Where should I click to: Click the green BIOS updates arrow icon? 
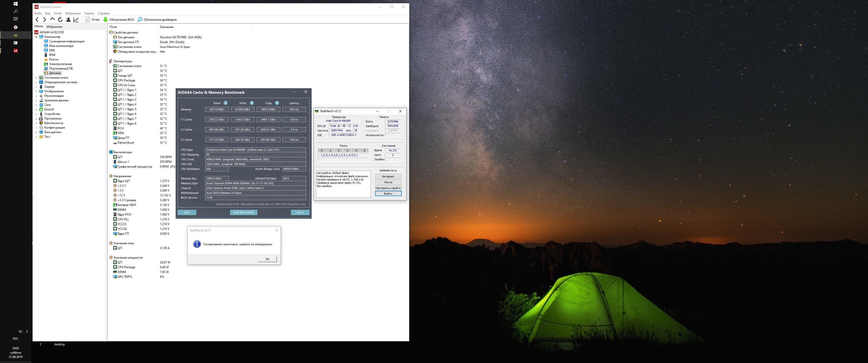tap(105, 19)
